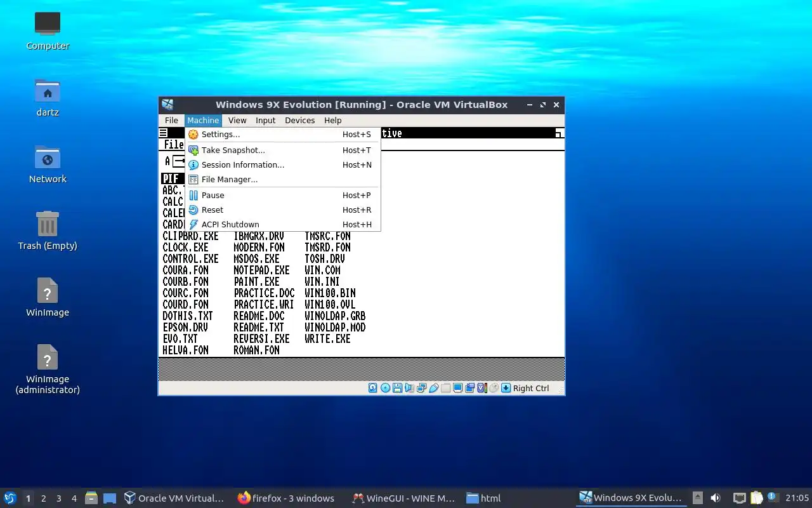The height and width of the screenshot is (508, 812).
Task: Click the recording status icon
Action: (469, 388)
